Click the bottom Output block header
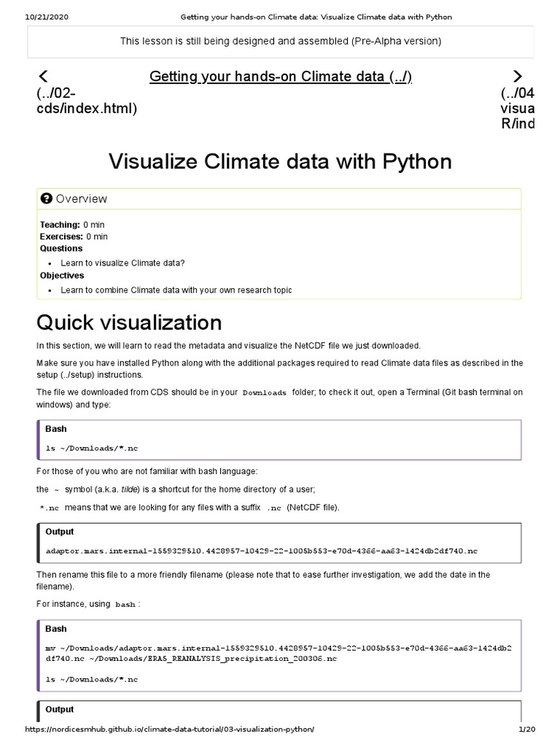 pos(60,709)
